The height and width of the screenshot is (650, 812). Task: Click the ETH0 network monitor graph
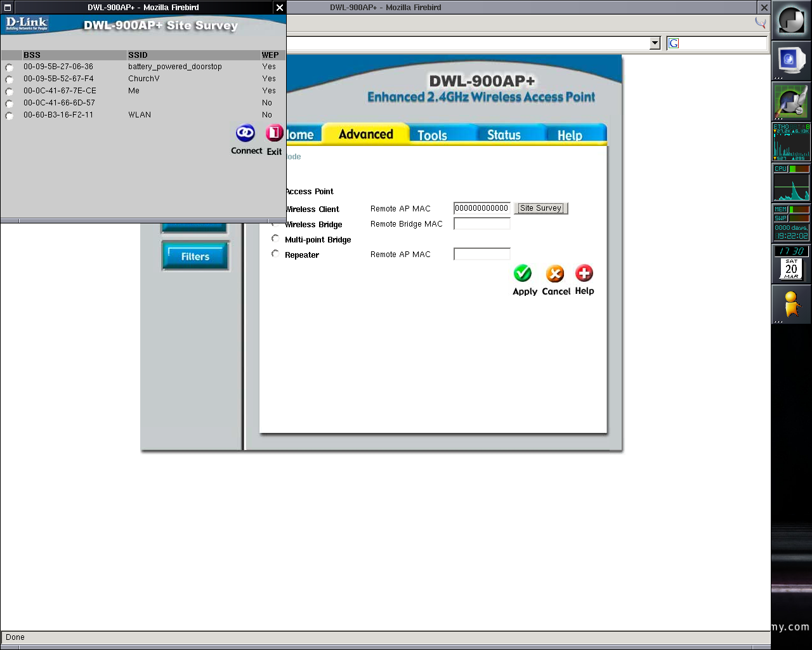click(791, 142)
